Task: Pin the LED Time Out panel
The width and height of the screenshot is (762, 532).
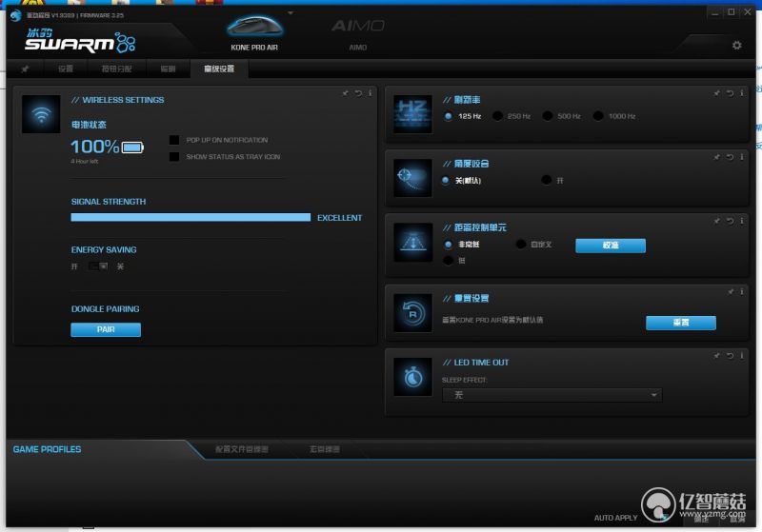Action: [x=717, y=356]
